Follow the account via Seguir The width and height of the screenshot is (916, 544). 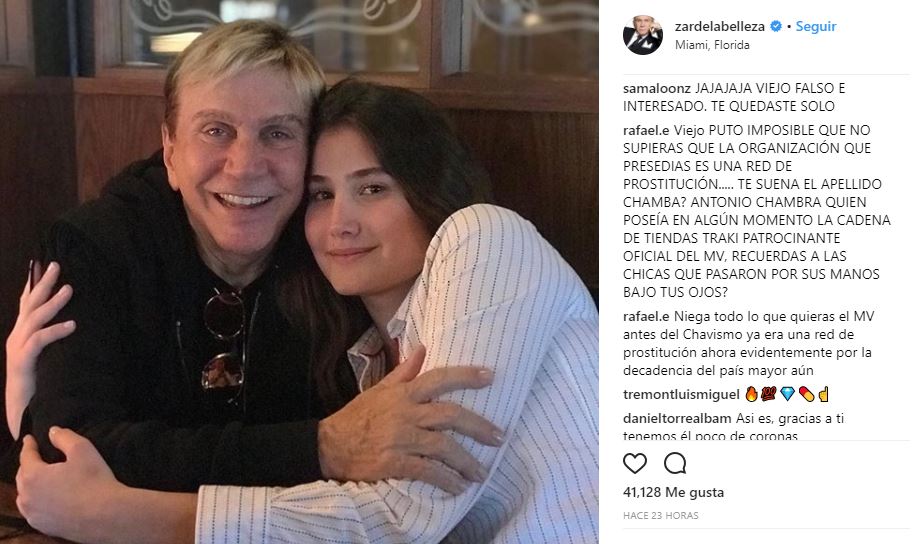[816, 26]
